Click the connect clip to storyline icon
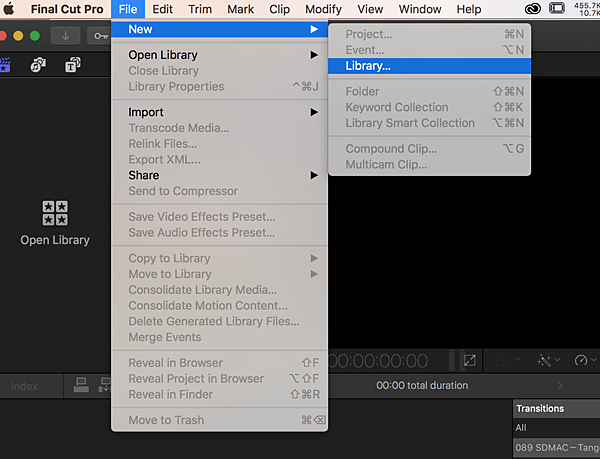Viewport: 600px width, 459px height. pyautogui.click(x=81, y=385)
